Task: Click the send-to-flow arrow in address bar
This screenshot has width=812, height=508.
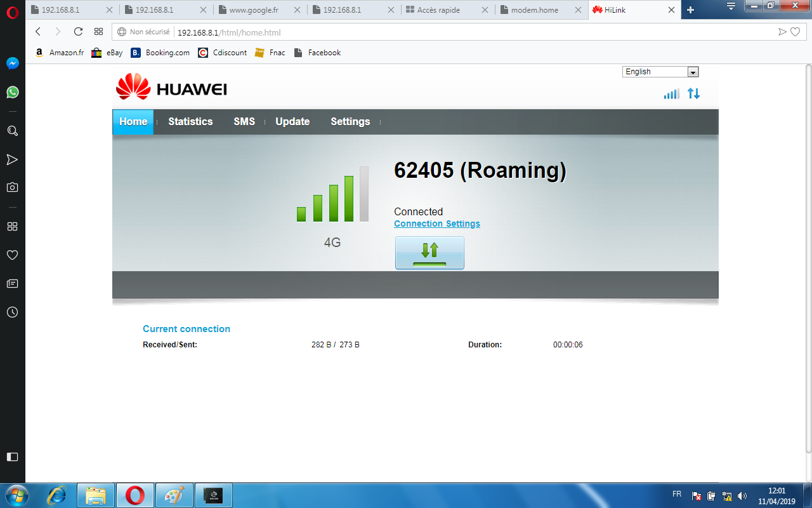Action: pos(782,32)
